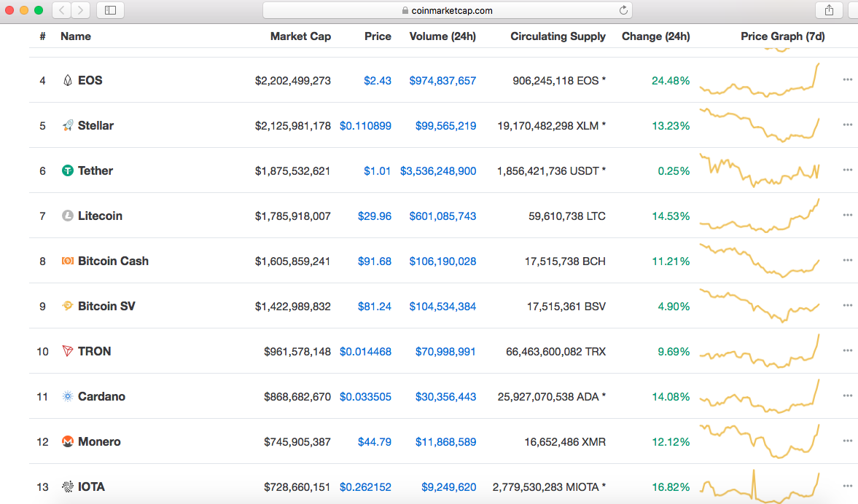858x504 pixels.
Task: Click the Stellar rocket logo icon
Action: point(67,126)
